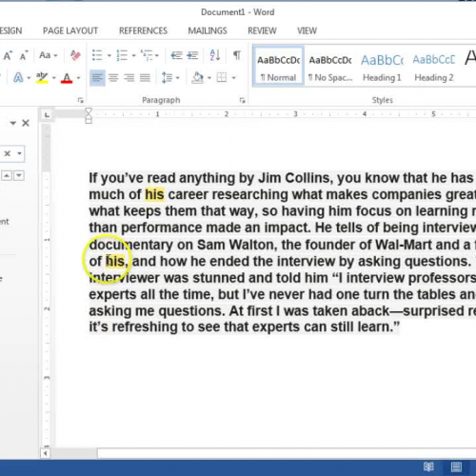Switch to Print Layout view
This screenshot has width=476, height=476.
pyautogui.click(x=456, y=466)
